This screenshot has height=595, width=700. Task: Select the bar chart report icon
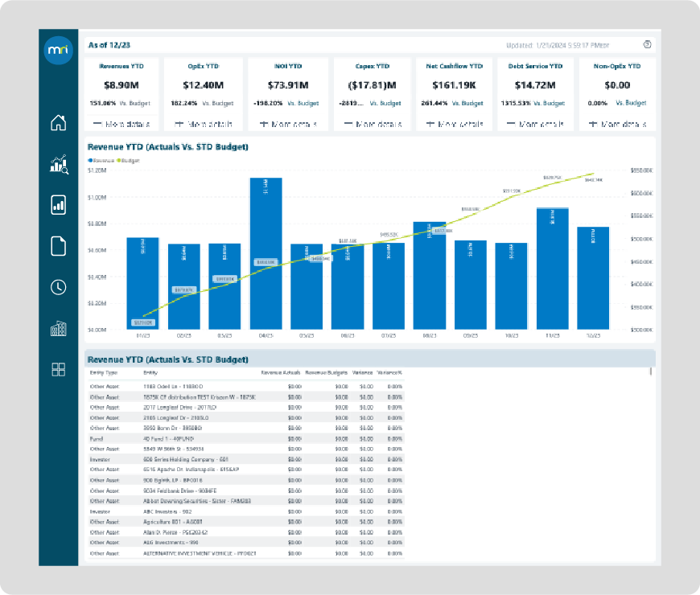click(58, 204)
